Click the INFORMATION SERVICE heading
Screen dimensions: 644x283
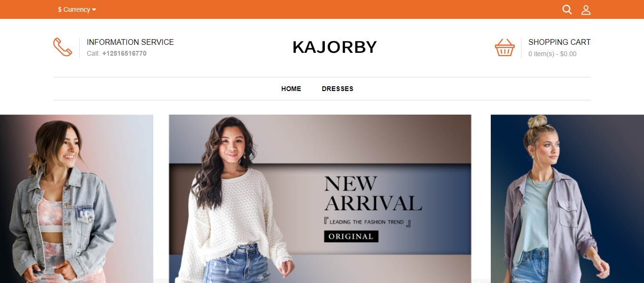131,42
